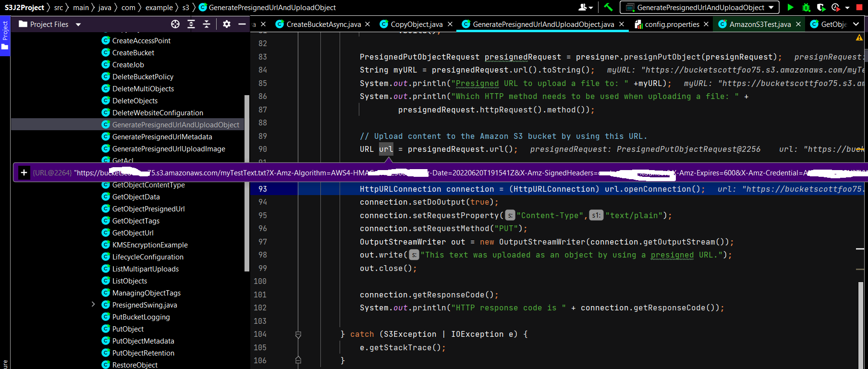This screenshot has width=868, height=369.
Task: Open PutBucketLogging class
Action: tap(141, 317)
